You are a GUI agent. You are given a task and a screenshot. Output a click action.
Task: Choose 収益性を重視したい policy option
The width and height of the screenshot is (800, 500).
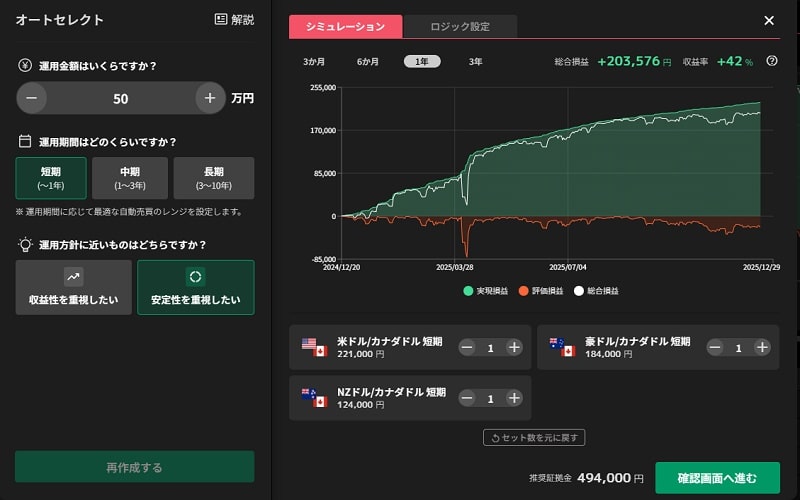tap(73, 287)
